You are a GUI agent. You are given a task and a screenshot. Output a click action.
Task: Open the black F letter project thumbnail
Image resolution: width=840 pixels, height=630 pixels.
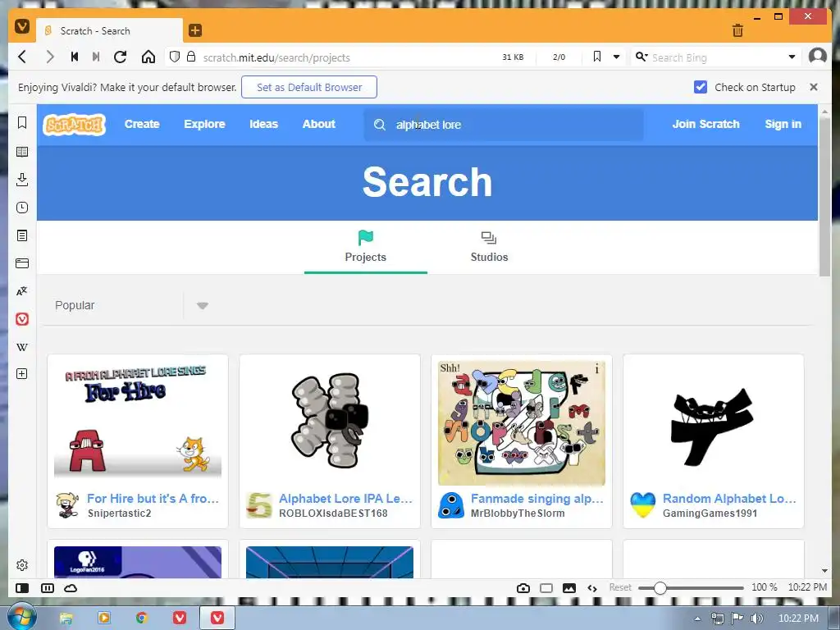(713, 422)
